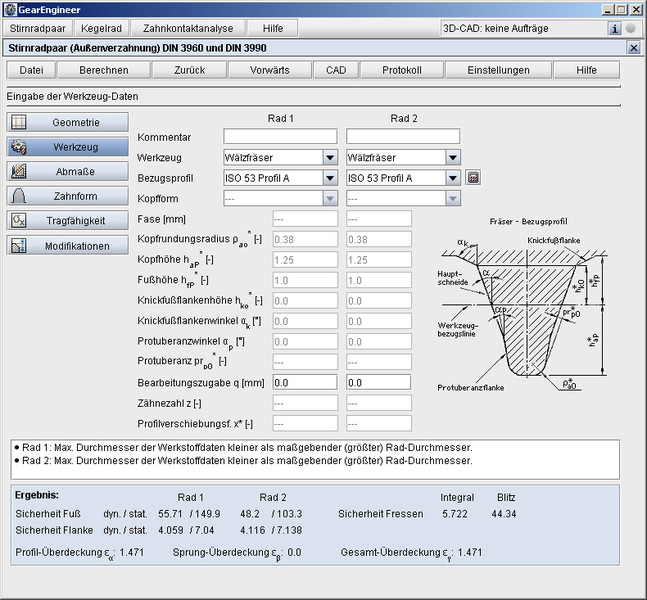
Task: Click the info icon in 3D-CAD status bar
Action: [615, 29]
